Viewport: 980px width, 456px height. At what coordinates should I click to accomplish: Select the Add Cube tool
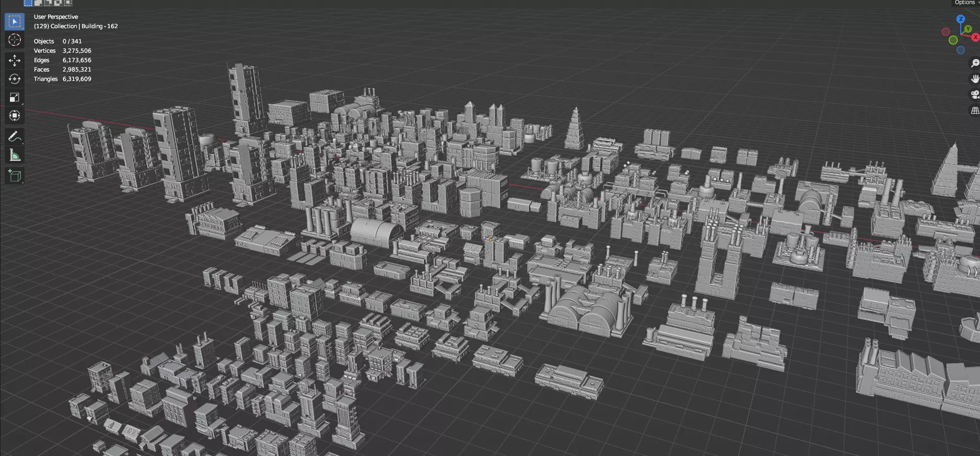pyautogui.click(x=15, y=176)
